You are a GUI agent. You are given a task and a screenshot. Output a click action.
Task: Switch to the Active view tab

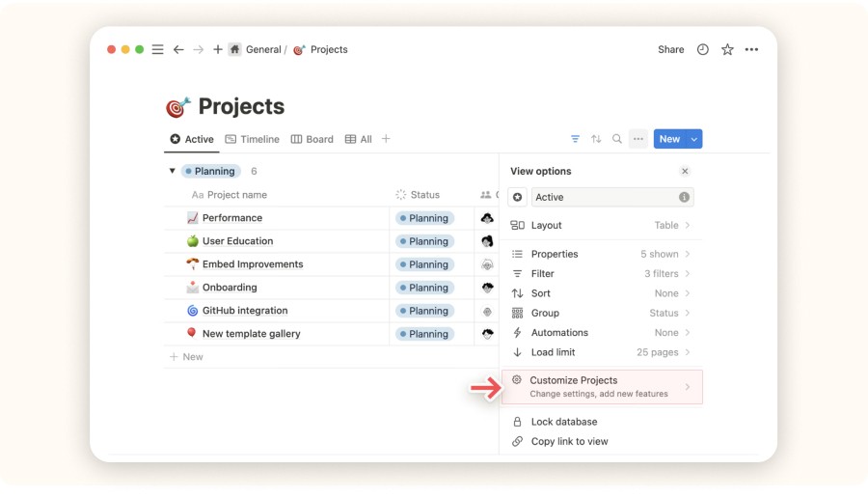click(192, 139)
